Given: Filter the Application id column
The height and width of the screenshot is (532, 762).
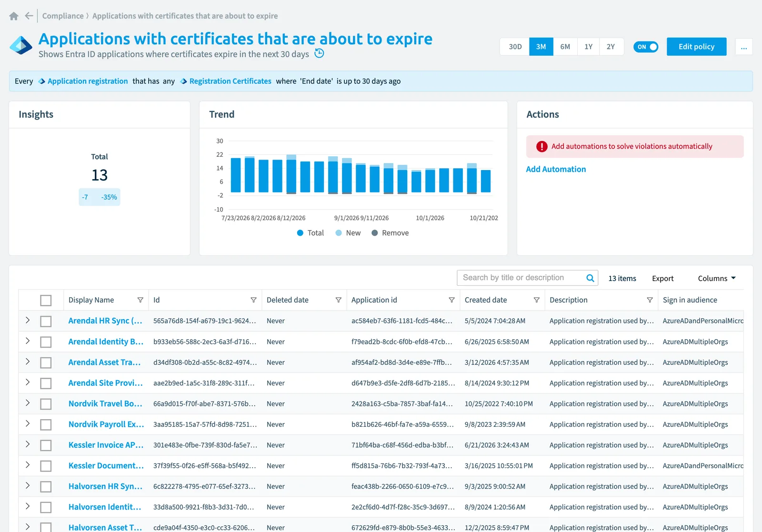Looking at the screenshot, I should click(x=451, y=300).
